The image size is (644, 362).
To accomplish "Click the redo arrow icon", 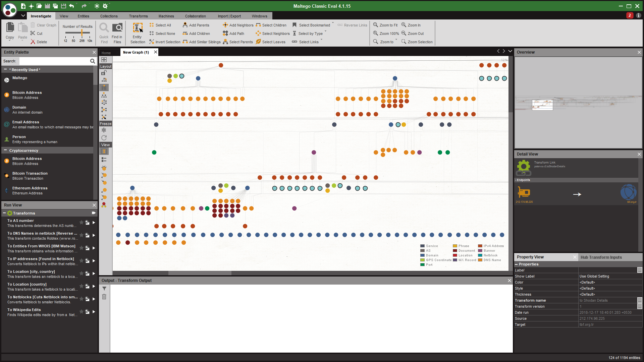I will tap(84, 6).
